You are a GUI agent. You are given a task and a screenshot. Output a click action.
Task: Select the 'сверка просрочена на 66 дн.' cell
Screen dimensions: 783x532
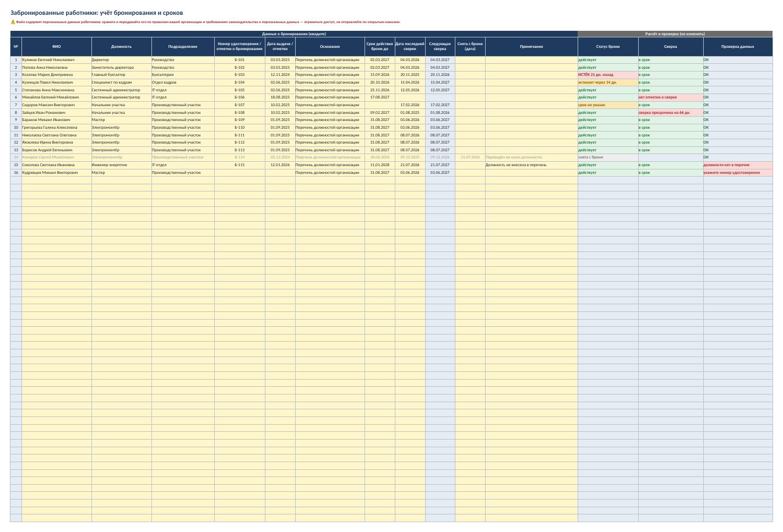(671, 113)
